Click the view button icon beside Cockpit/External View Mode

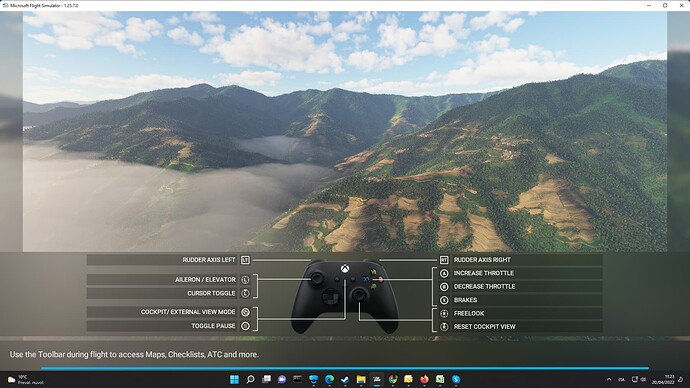(x=245, y=312)
